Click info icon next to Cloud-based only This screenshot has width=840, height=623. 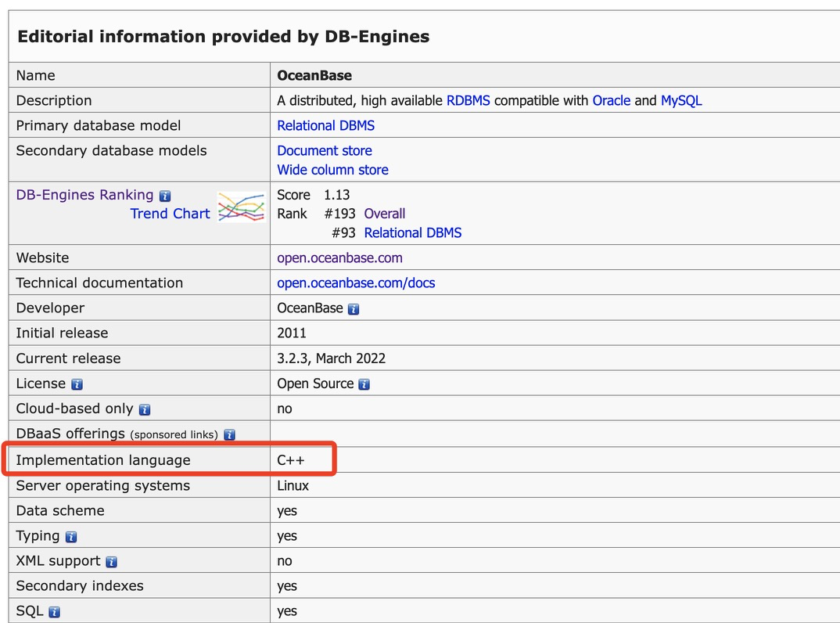pyautogui.click(x=145, y=409)
